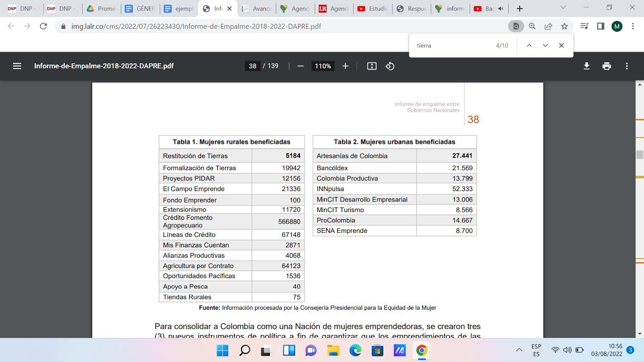Zoom in the PDF with plus icon
This screenshot has height=362, width=644.
coord(345,66)
